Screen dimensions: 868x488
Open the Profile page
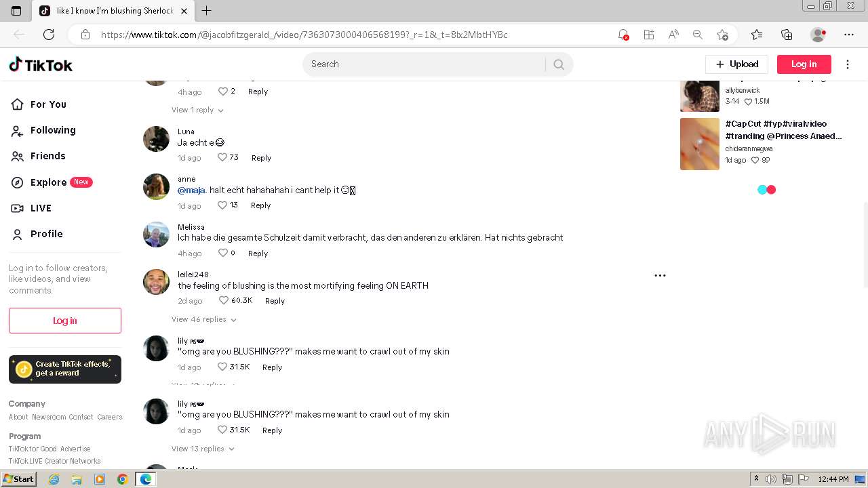pos(37,234)
